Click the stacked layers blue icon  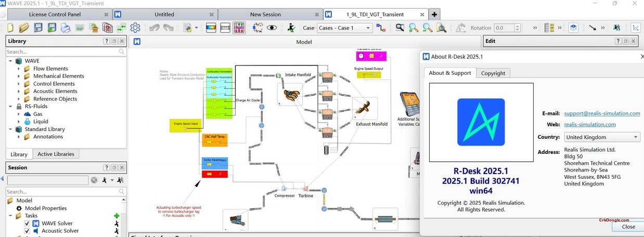573,28
